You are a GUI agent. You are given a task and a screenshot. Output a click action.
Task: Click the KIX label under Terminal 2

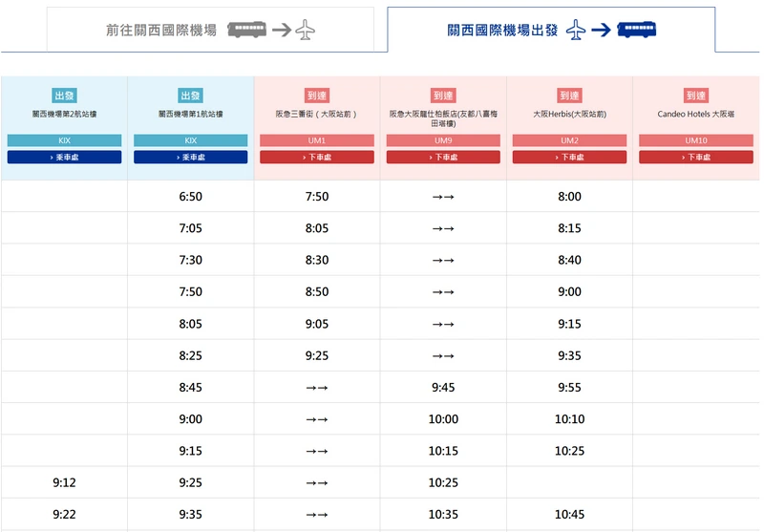[x=64, y=140]
